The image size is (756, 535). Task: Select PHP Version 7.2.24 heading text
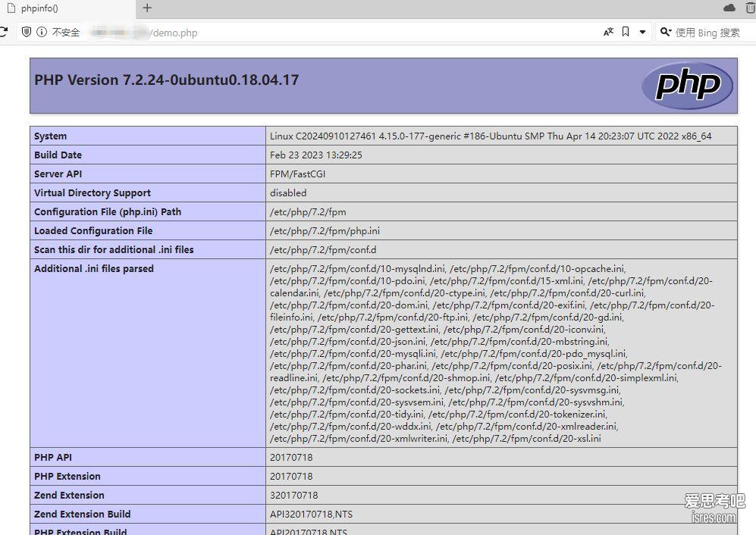[x=166, y=80]
